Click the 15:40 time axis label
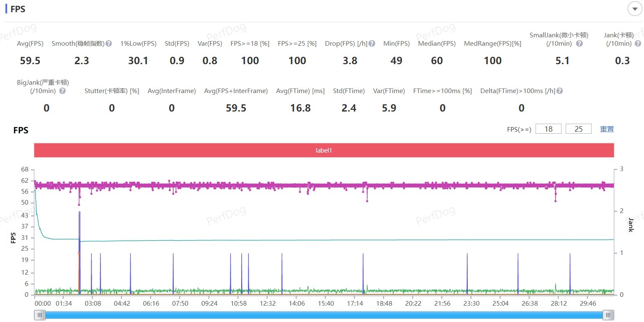Image resolution: width=644 pixels, height=322 pixels. 325,304
